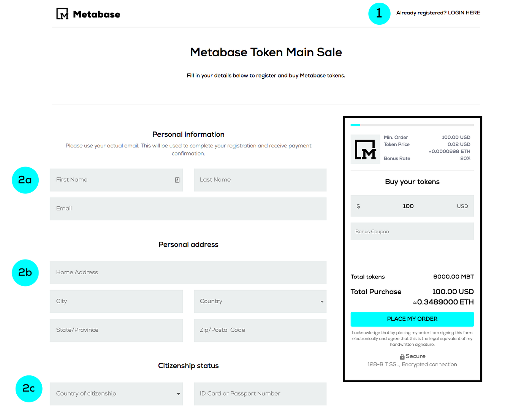Click the USD currency label in amount field
This screenshot has height=418, width=532.
462,206
